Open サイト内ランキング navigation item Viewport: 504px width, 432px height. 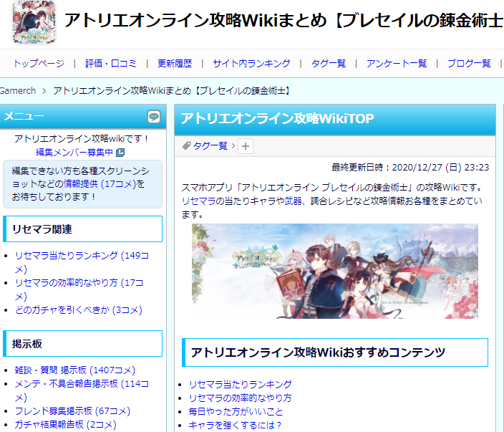[251, 63]
